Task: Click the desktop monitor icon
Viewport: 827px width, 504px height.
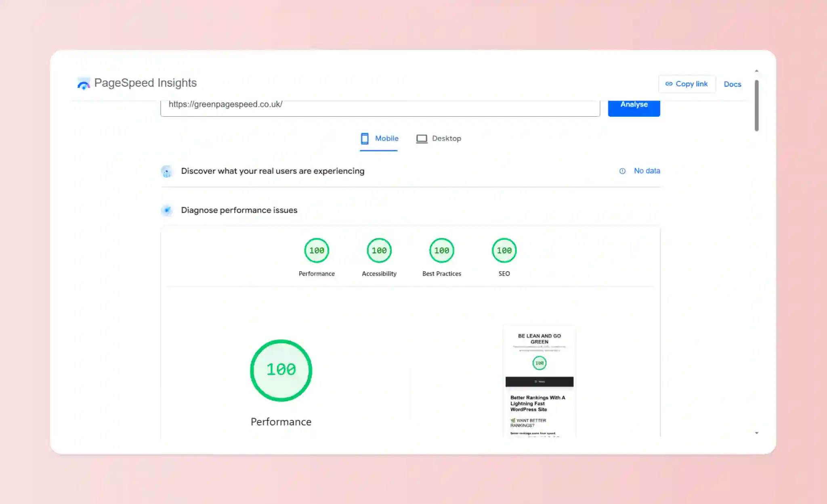Action: click(422, 139)
